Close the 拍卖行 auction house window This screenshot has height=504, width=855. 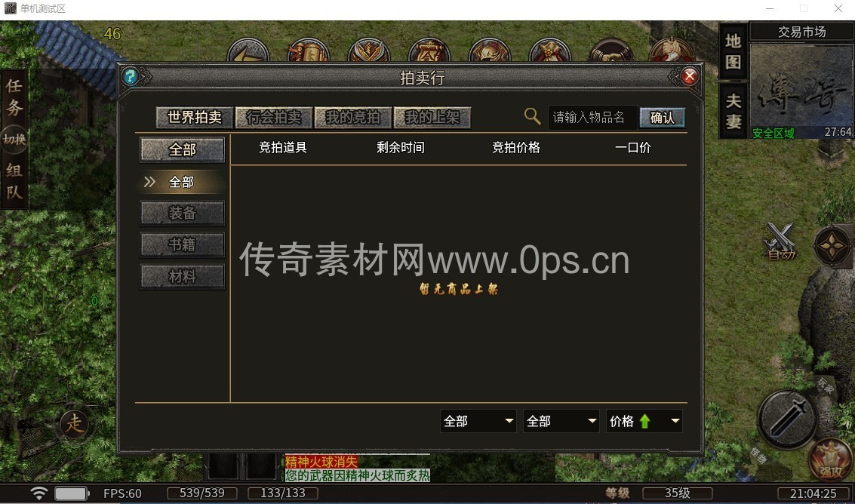click(x=689, y=76)
